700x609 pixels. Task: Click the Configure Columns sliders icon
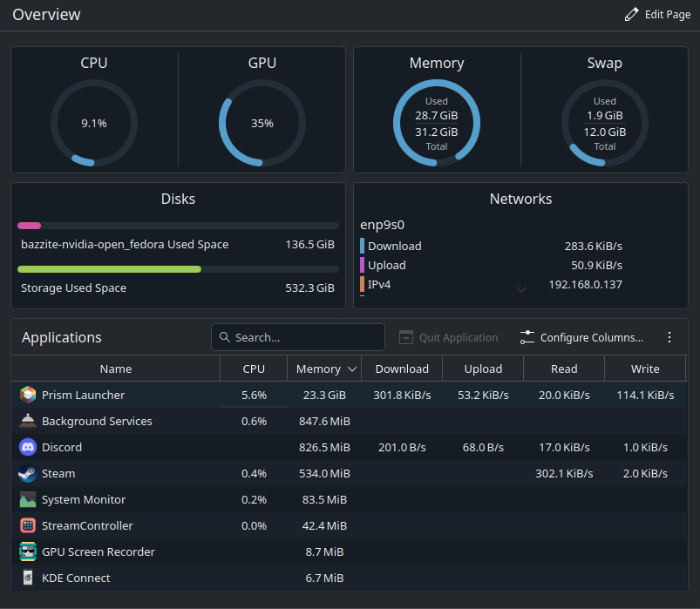coord(526,336)
